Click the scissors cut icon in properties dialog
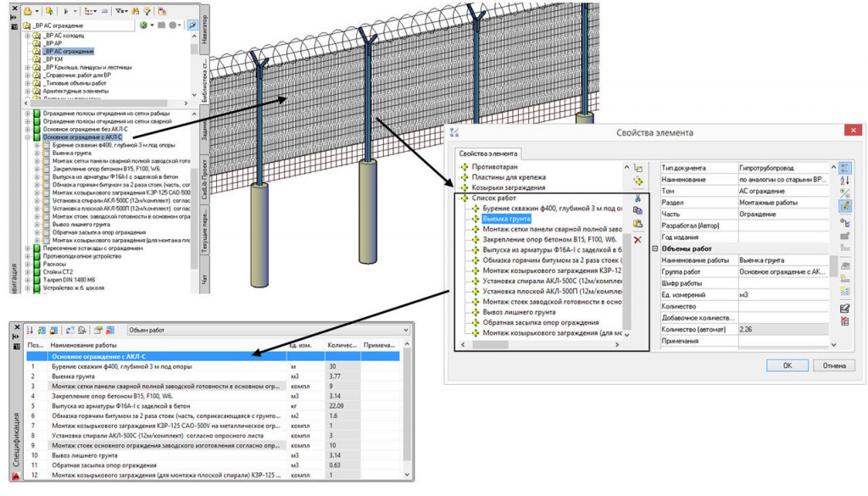 pyautogui.click(x=637, y=197)
